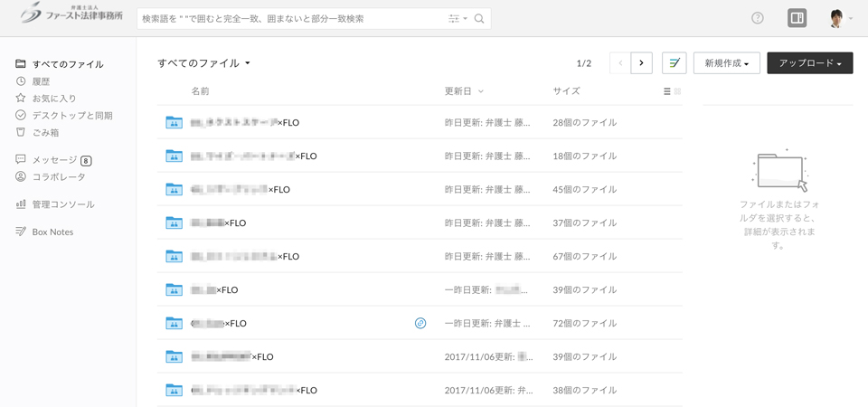Image resolution: width=868 pixels, height=407 pixels.
Task: Click folder icon of the 28個のファイル row
Action: point(174,122)
